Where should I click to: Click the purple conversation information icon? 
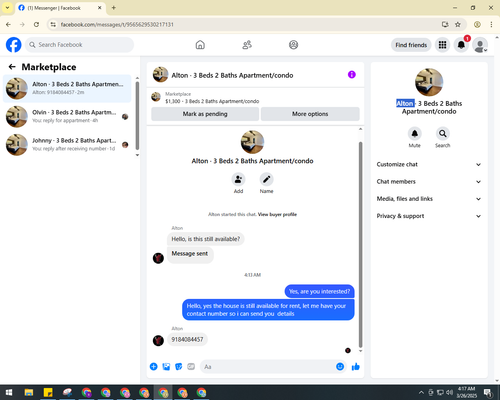352,75
